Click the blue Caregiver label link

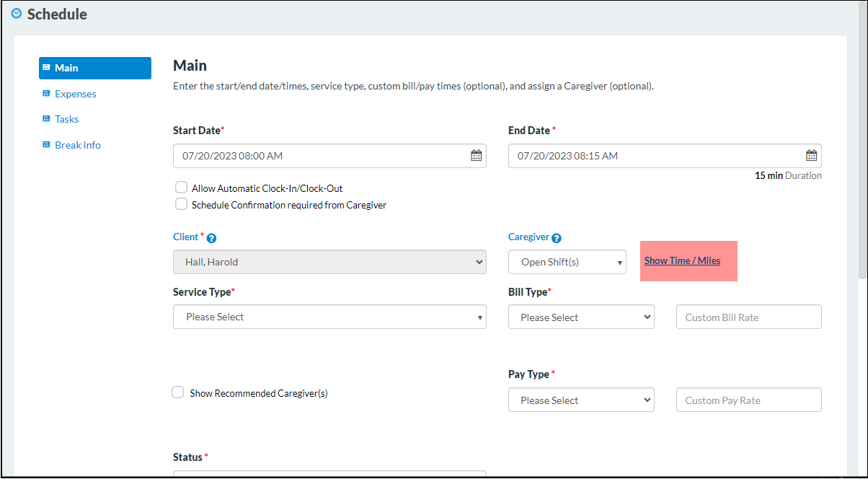click(x=528, y=237)
